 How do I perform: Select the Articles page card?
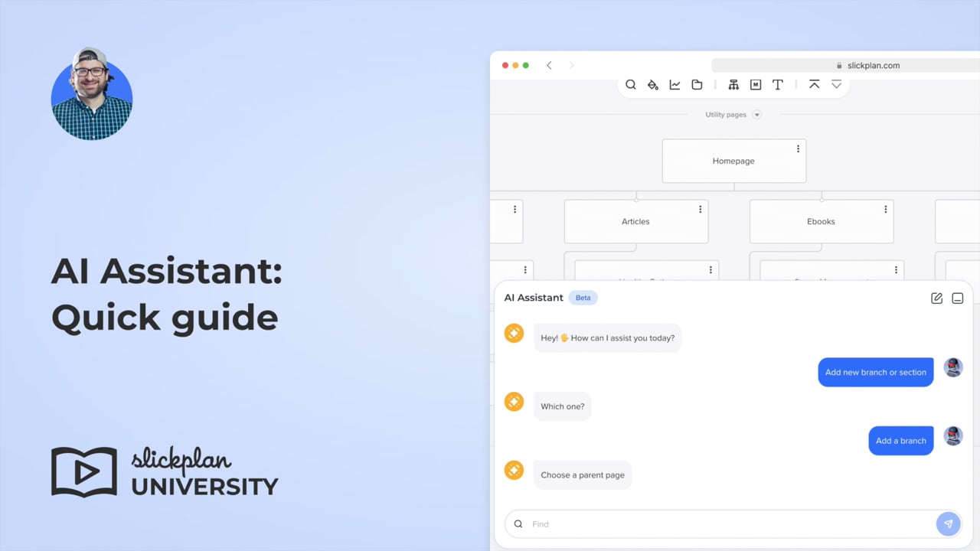tap(636, 221)
